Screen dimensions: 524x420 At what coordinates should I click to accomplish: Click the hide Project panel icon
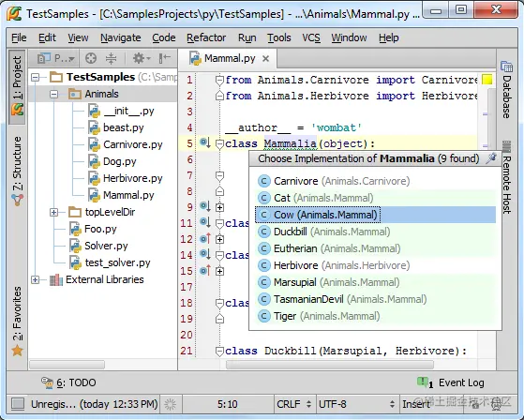164,58
